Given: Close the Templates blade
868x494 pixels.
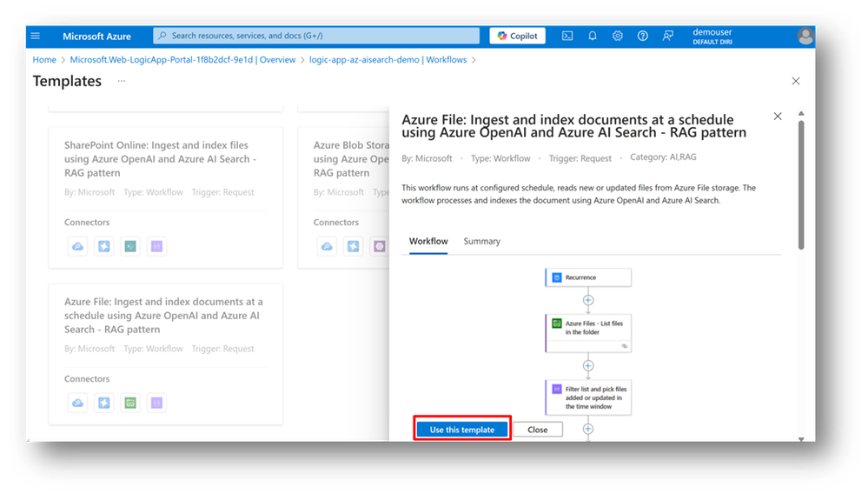Looking at the screenshot, I should pyautogui.click(x=796, y=81).
